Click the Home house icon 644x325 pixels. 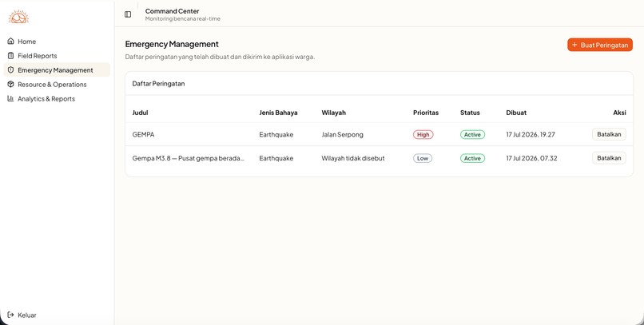pos(10,41)
